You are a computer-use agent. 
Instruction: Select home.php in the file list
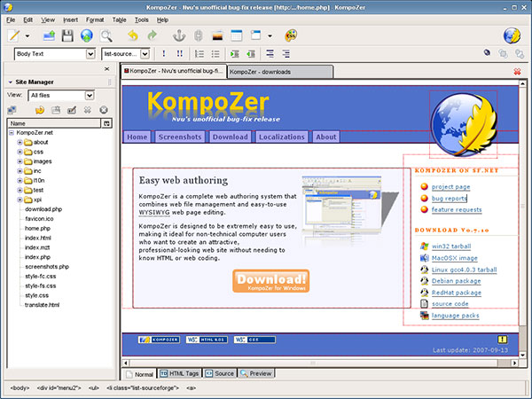[37, 228]
